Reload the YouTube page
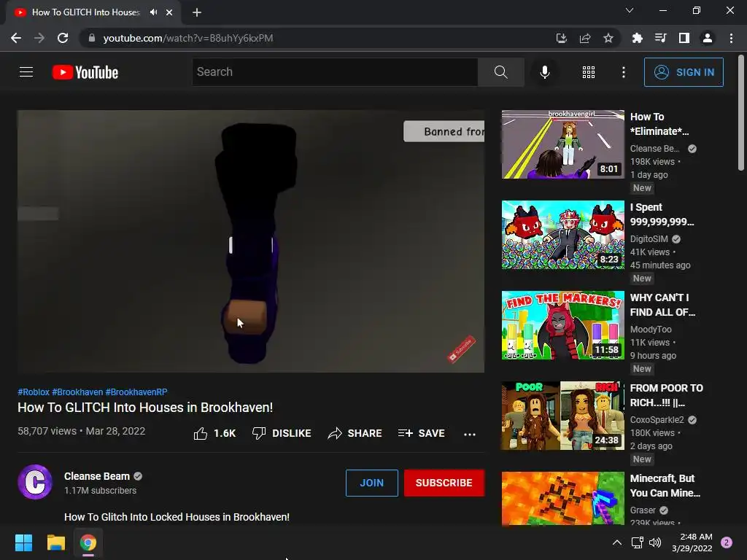 click(63, 38)
